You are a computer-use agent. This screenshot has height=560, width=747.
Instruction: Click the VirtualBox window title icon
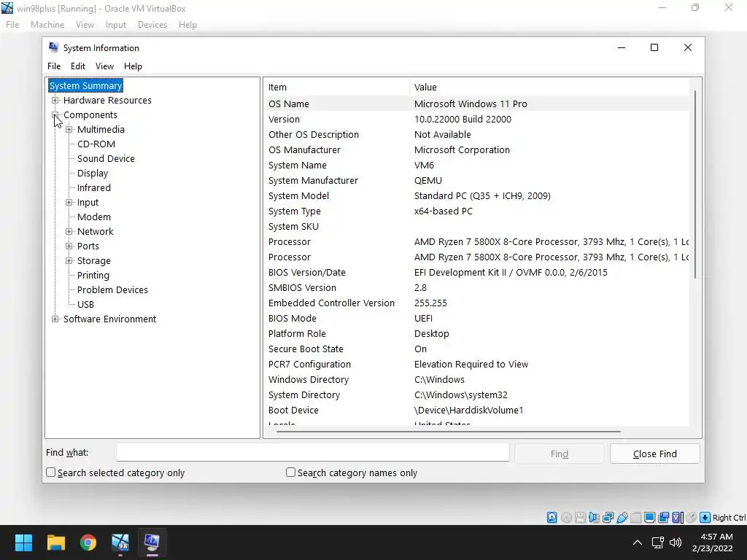(7, 8)
